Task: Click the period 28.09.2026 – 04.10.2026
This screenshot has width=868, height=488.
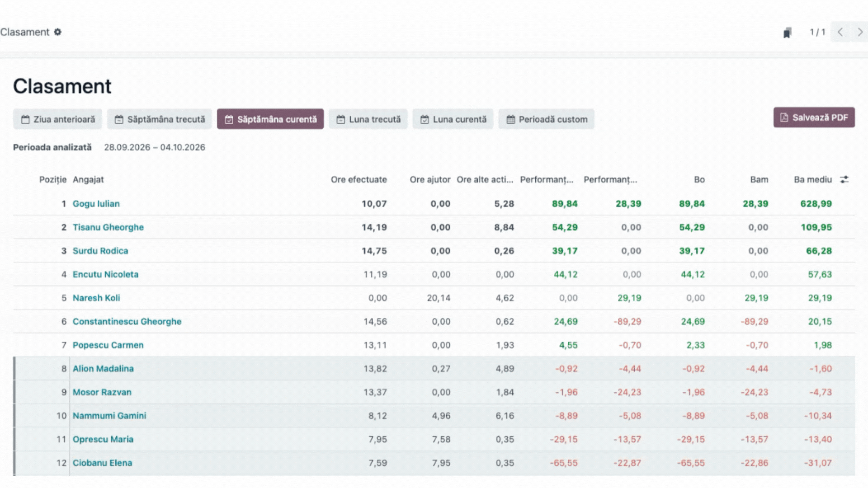Action: pos(155,147)
